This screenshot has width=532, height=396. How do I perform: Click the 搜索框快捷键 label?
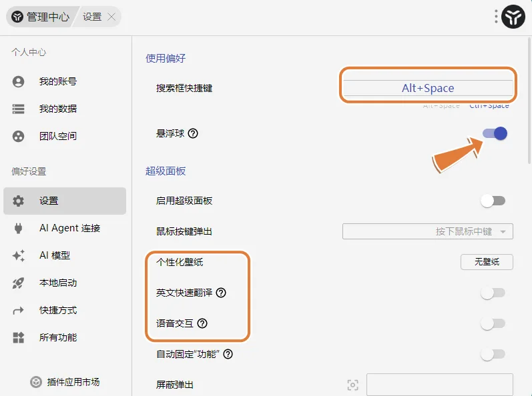[x=184, y=89]
